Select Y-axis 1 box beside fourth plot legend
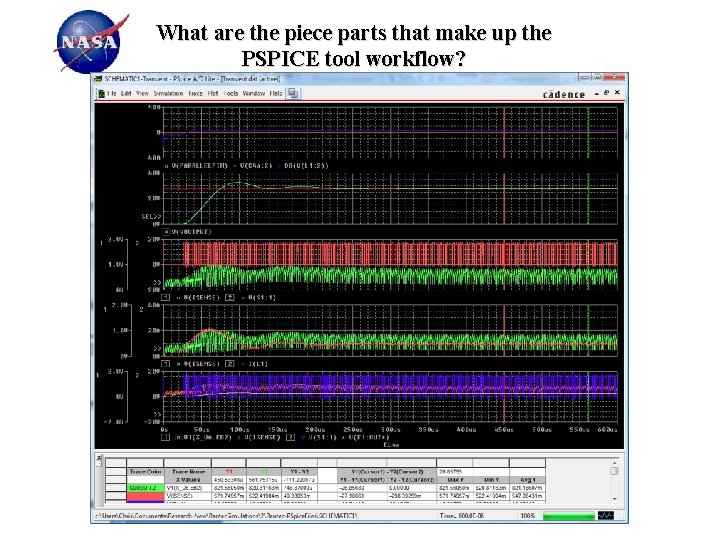720x540 pixels. [x=166, y=364]
